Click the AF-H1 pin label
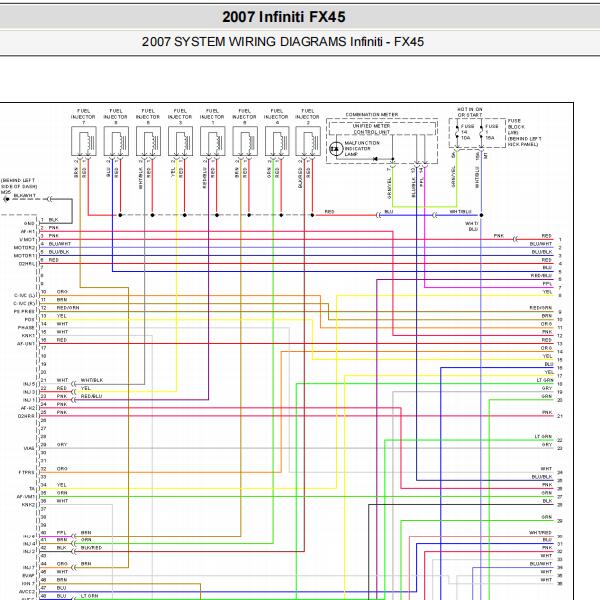Image resolution: width=600 pixels, height=600 pixels. pyautogui.click(x=28, y=232)
